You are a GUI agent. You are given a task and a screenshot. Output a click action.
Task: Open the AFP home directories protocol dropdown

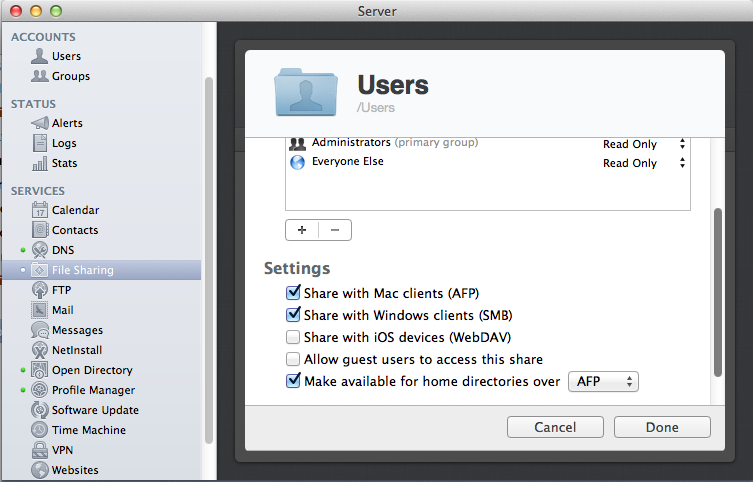[x=603, y=382]
